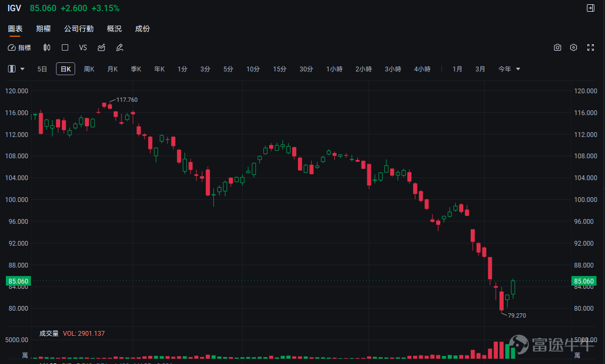Select the 2小時 interval

(x=364, y=69)
